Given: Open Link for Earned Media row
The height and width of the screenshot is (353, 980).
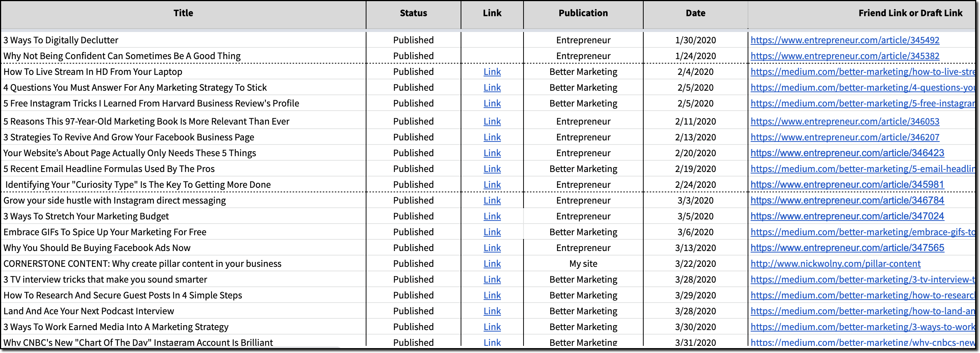Looking at the screenshot, I should click(x=492, y=327).
